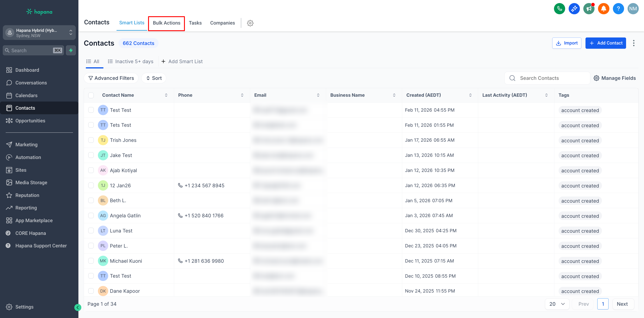
Task: Switch to the Bulk Actions tab
Action: [x=166, y=23]
